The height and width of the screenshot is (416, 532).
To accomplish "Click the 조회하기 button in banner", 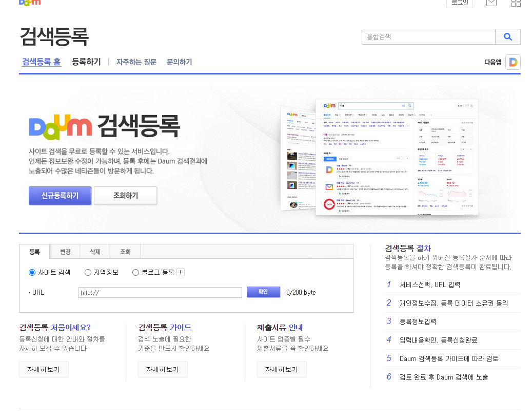I will tap(126, 196).
